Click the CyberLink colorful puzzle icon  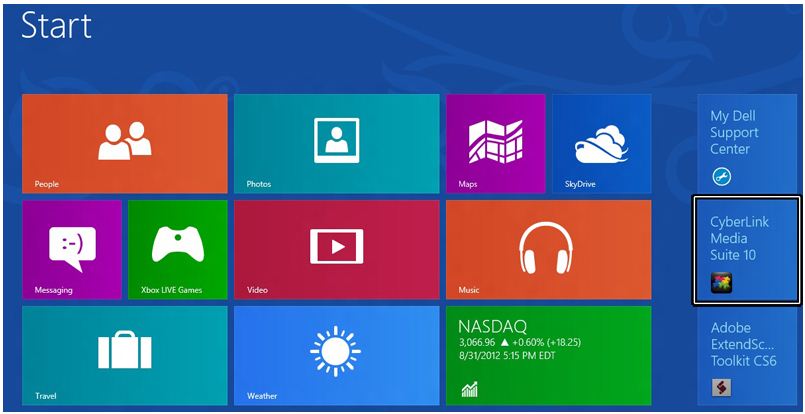721,283
